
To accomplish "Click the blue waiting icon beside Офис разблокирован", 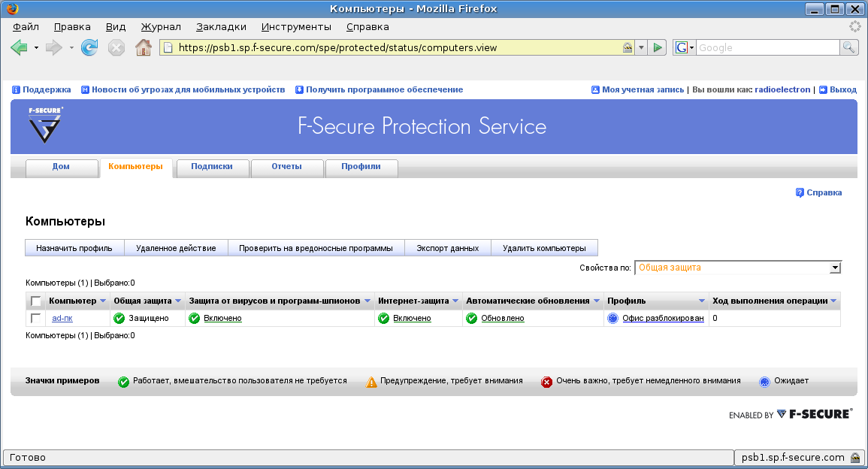I will pyautogui.click(x=612, y=319).
